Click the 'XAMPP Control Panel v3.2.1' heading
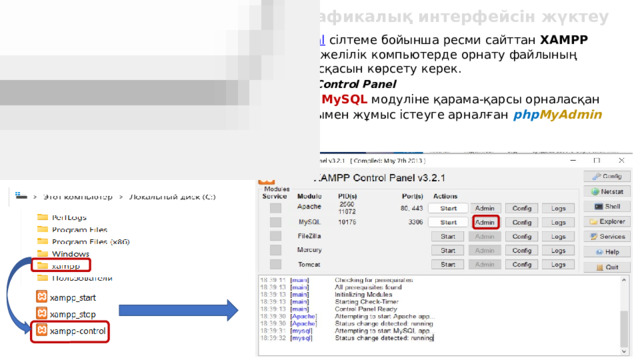 381,178
